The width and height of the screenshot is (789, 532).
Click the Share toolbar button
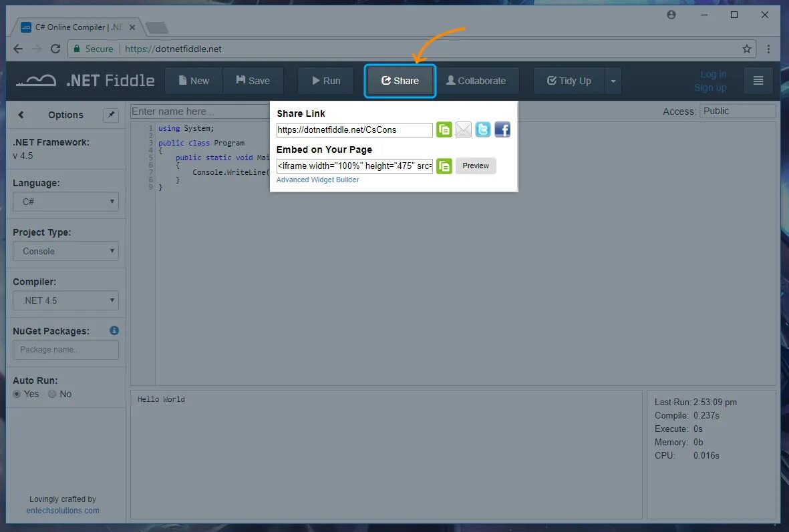tap(400, 81)
